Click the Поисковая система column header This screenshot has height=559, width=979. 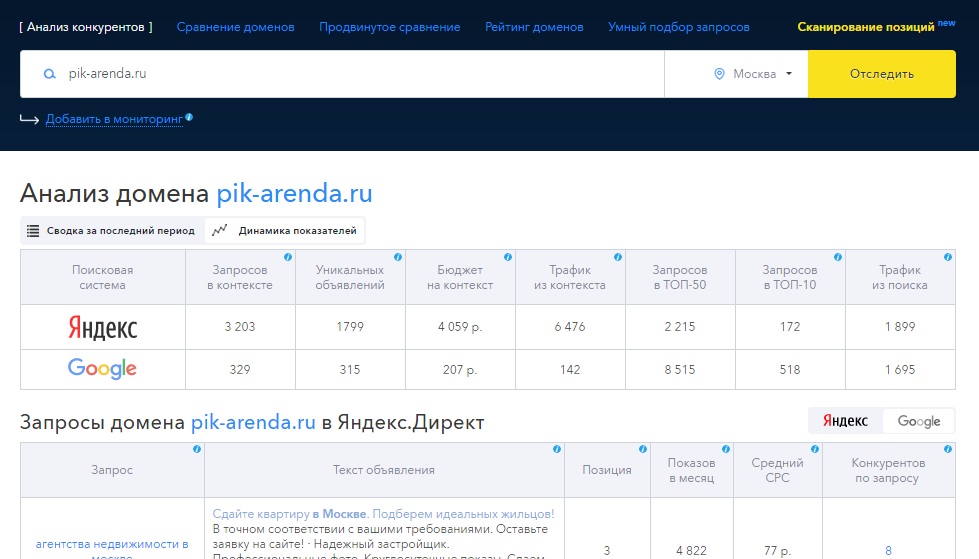pyautogui.click(x=102, y=277)
